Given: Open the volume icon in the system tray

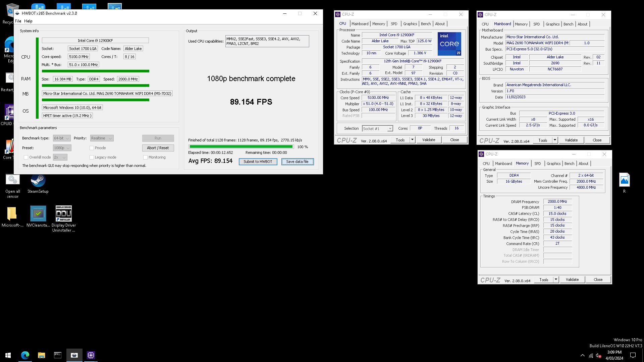Looking at the screenshot, I should pyautogui.click(x=599, y=355).
